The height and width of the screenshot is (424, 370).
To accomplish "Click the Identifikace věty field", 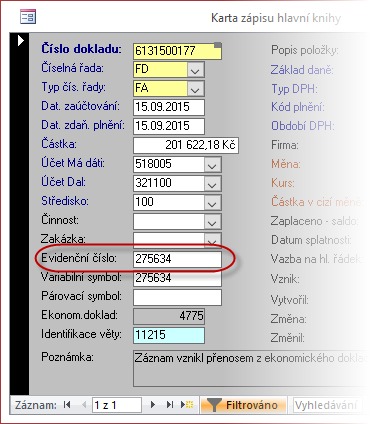I will point(169,335).
